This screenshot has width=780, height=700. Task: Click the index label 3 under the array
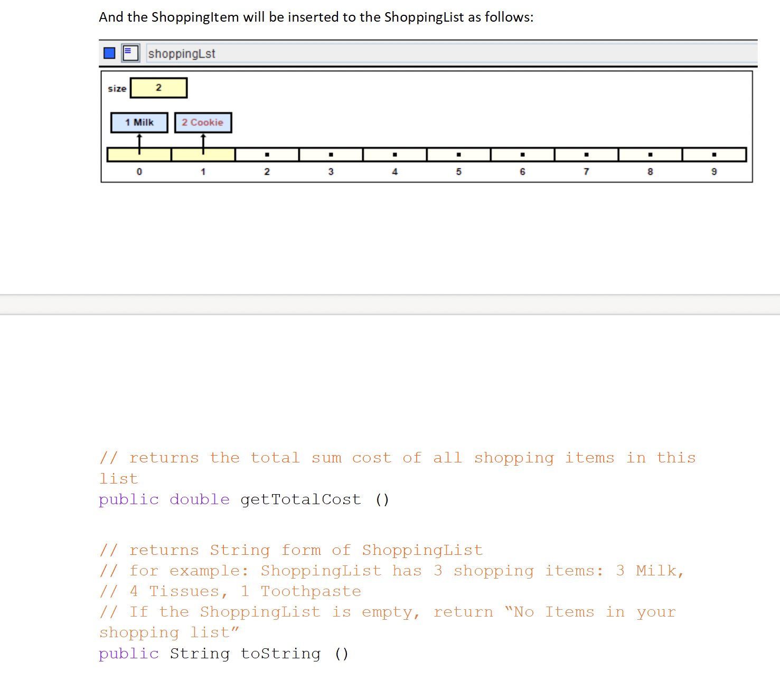pyautogui.click(x=331, y=172)
